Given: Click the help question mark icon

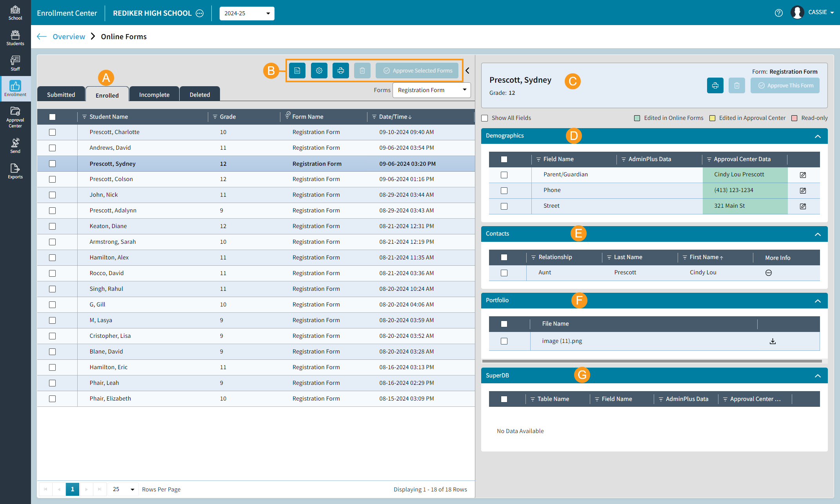Looking at the screenshot, I should click(778, 13).
